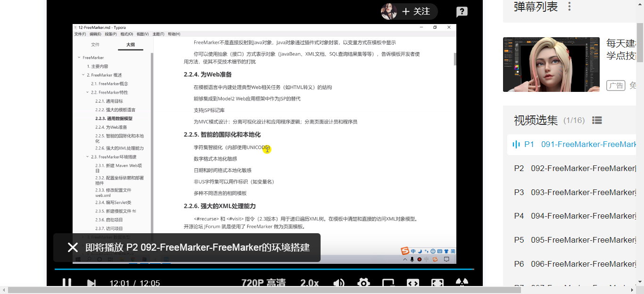Open Typora 帮助(H) menu
The image size is (644, 294).
click(174, 34)
